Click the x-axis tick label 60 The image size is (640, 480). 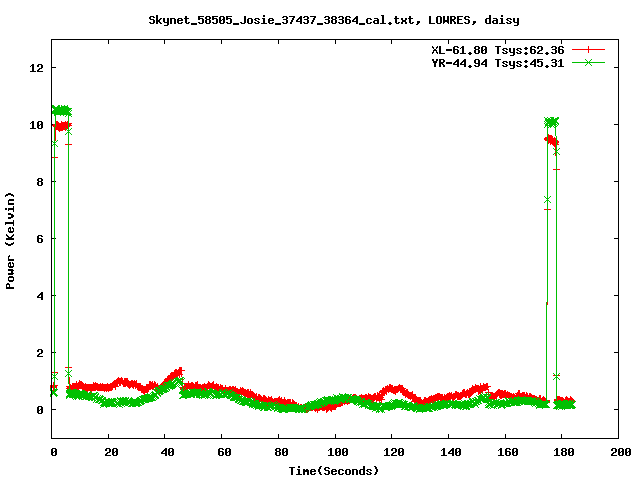[224, 452]
